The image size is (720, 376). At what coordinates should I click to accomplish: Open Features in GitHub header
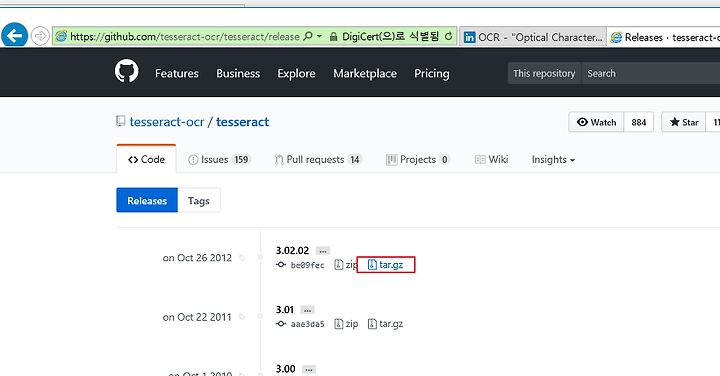[x=177, y=73]
